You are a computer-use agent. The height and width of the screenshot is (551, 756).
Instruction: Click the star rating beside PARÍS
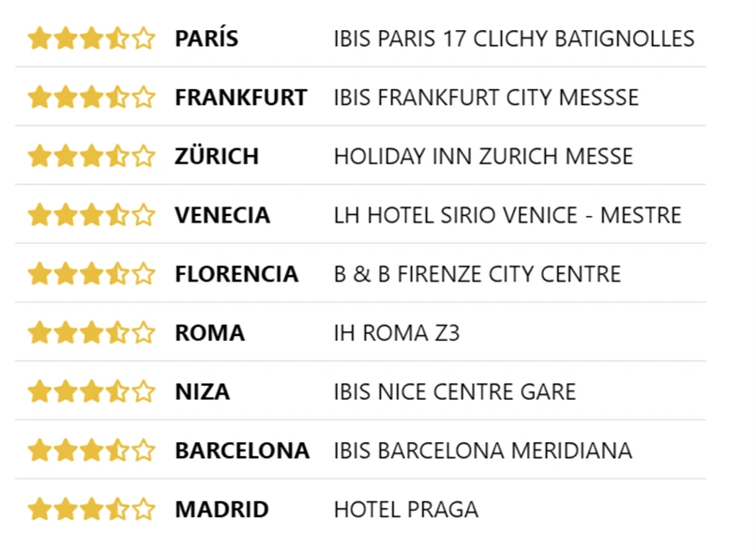click(91, 38)
